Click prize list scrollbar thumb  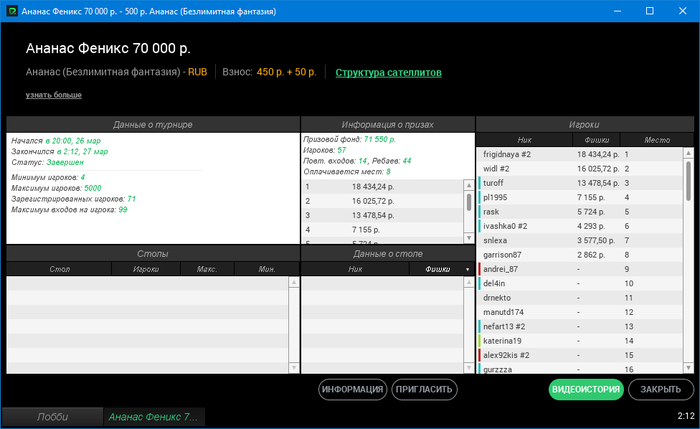coord(469,202)
